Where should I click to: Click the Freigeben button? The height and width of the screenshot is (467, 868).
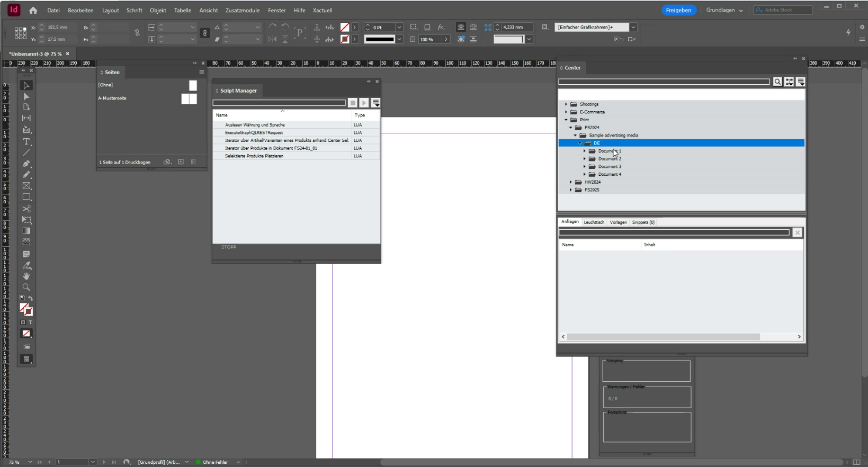pos(678,10)
